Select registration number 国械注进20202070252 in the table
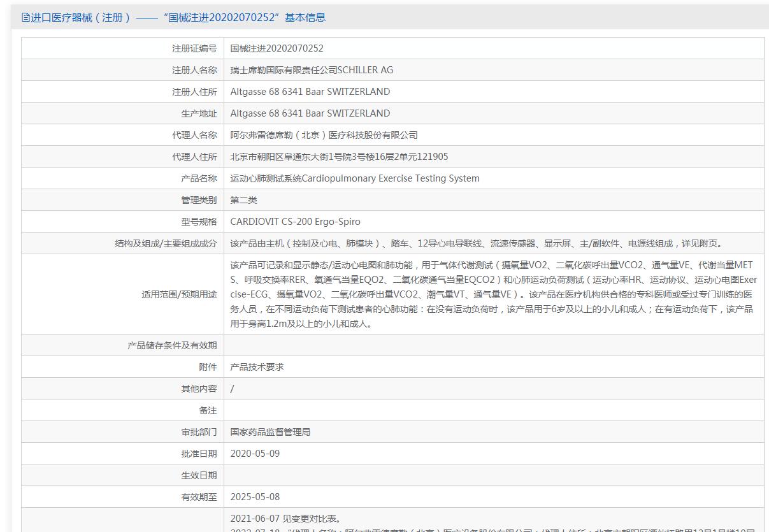Screen dimensions: 769x532 pyautogui.click(x=277, y=48)
